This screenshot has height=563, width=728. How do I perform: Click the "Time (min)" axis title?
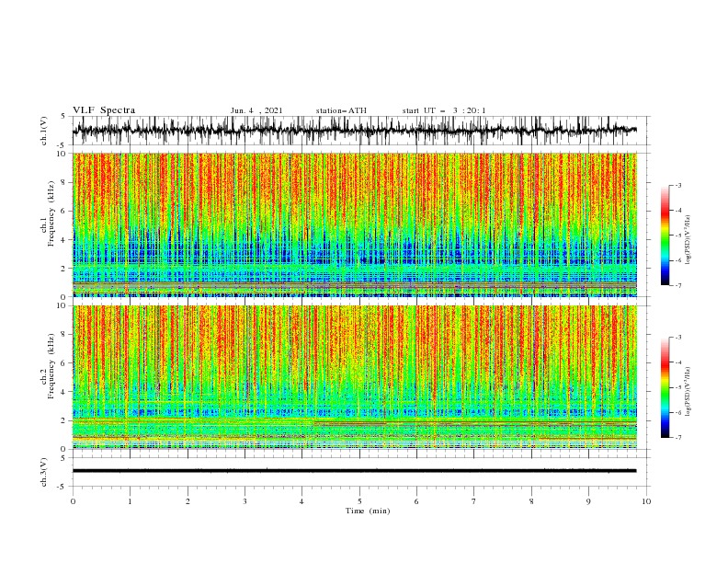pos(368,511)
